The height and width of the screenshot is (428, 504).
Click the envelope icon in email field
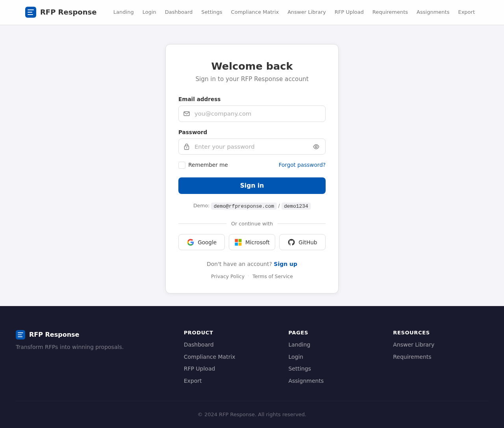187,114
